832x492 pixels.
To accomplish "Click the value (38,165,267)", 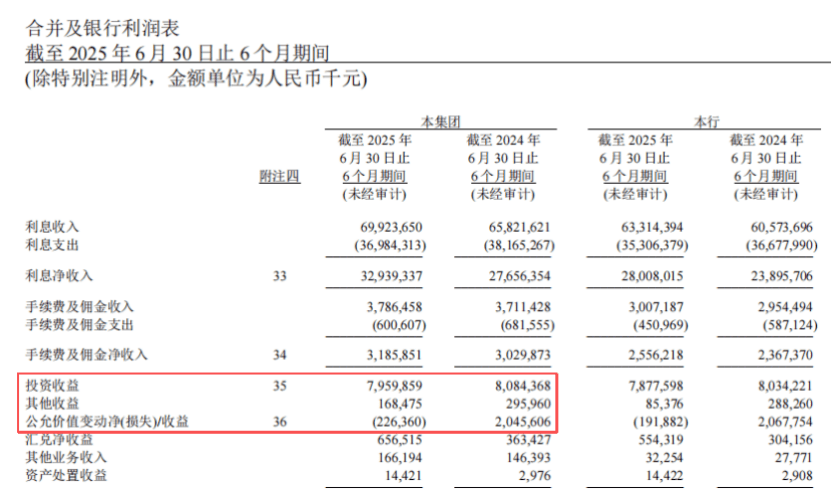I will click(x=519, y=245).
